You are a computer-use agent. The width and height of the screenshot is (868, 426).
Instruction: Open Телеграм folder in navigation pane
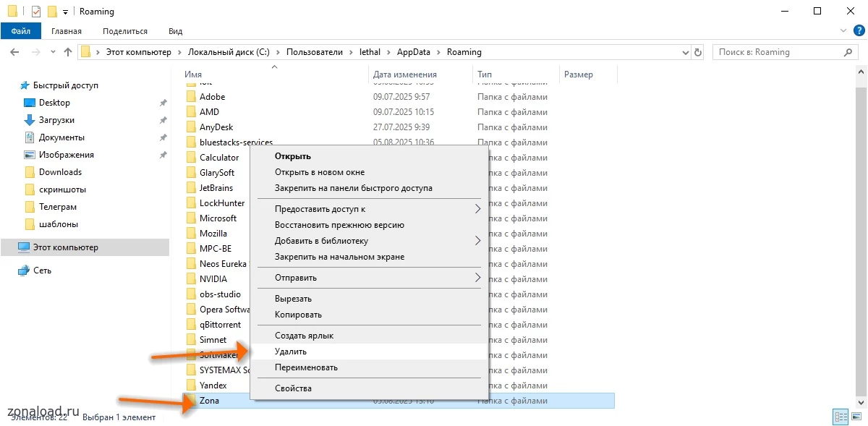point(58,207)
